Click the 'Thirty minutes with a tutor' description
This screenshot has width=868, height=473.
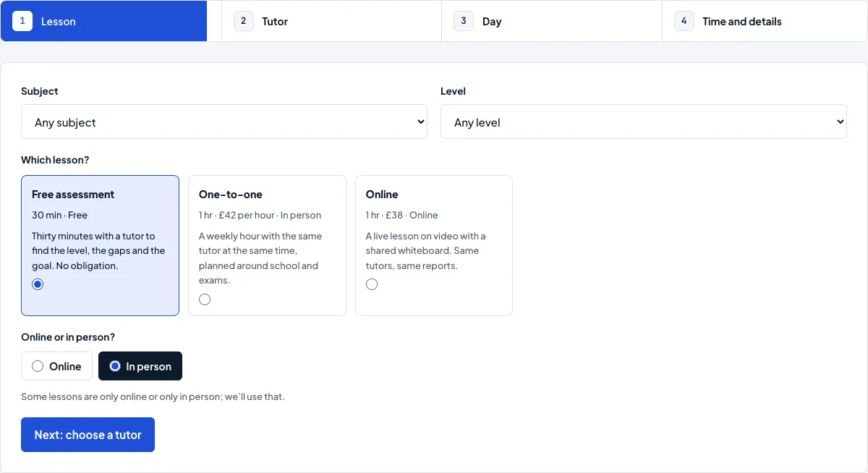tap(98, 251)
